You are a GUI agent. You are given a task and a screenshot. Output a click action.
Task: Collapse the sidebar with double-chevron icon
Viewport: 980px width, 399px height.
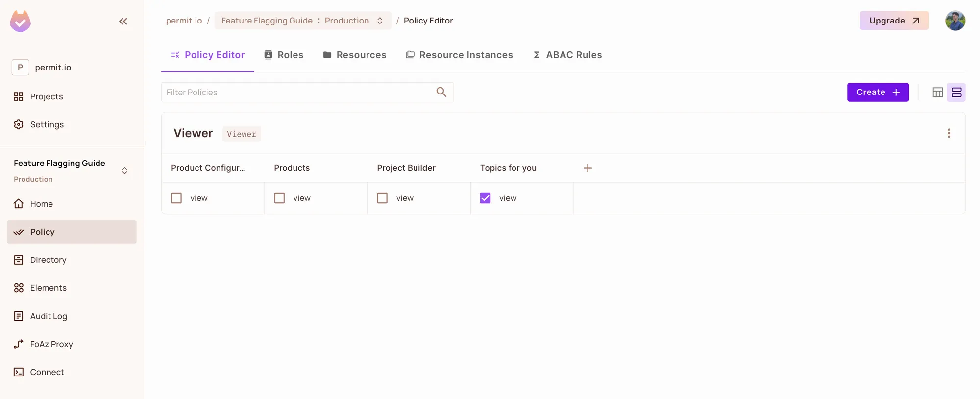click(x=123, y=21)
